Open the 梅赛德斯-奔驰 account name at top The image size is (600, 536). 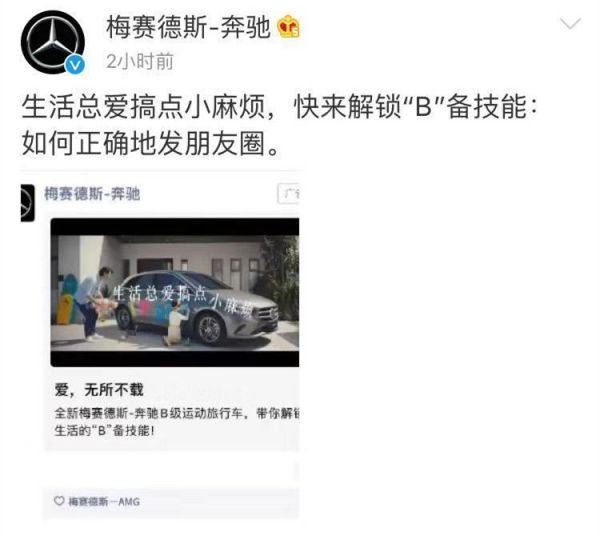click(x=188, y=27)
